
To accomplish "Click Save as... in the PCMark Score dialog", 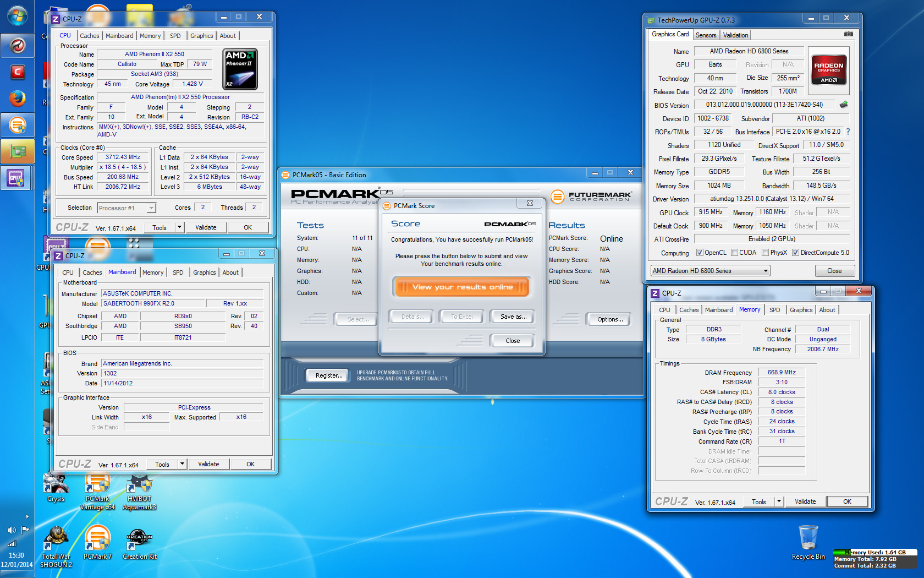I will pos(513,317).
